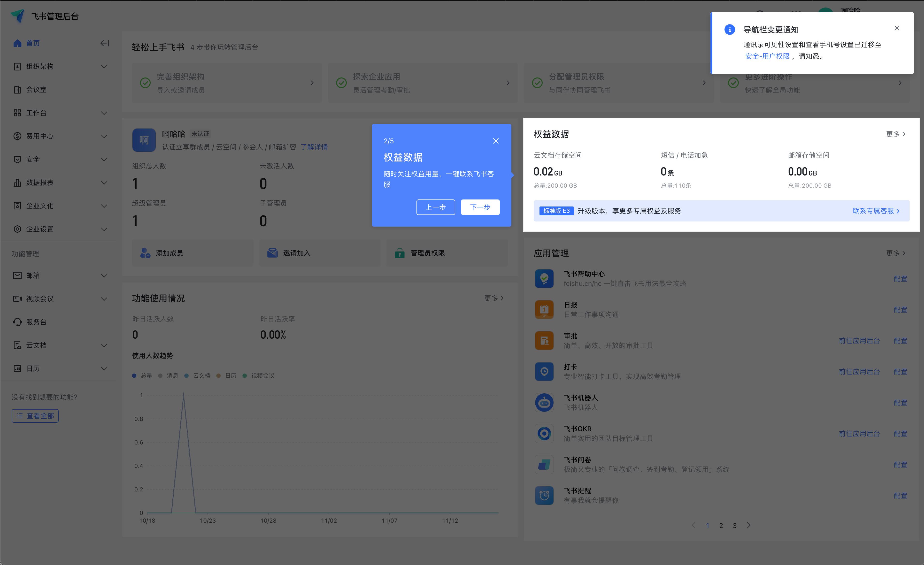Open the 数据报表 sidebar menu item
This screenshot has height=565, width=924.
(x=40, y=183)
